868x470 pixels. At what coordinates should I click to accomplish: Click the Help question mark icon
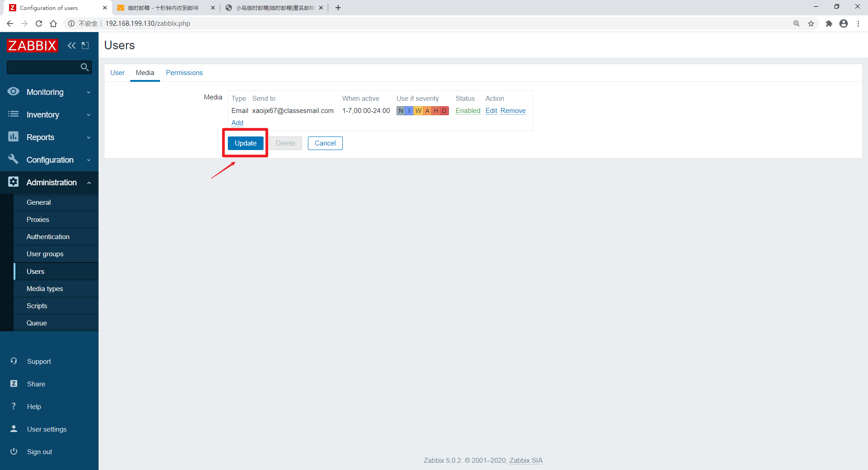click(14, 406)
